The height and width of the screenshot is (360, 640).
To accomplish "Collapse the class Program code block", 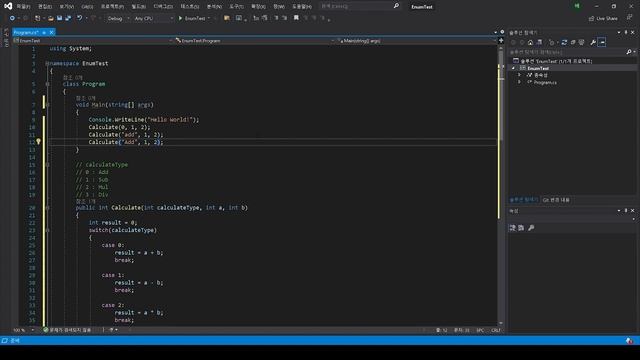I will tap(47, 84).
